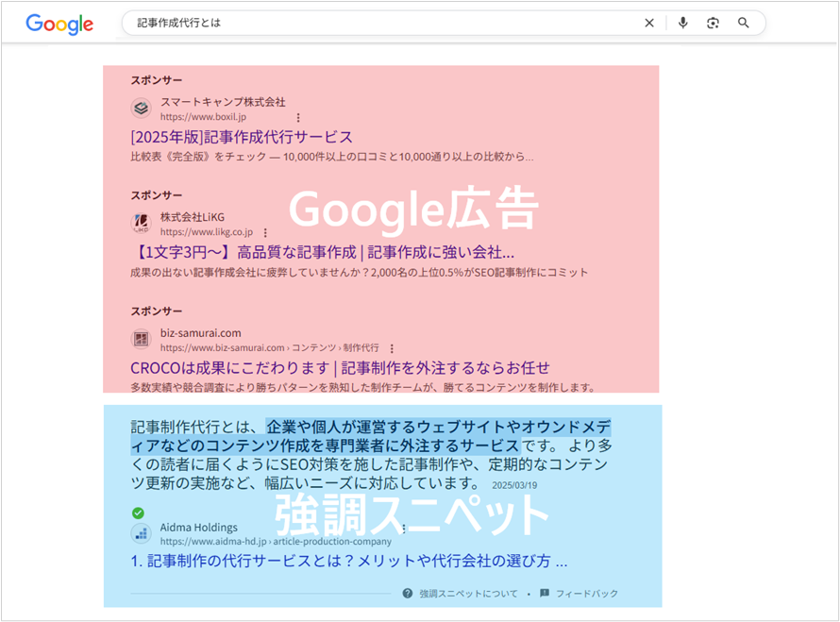Open the three-dot menu beside boxil.jp URL
The width and height of the screenshot is (840, 622).
point(298,117)
